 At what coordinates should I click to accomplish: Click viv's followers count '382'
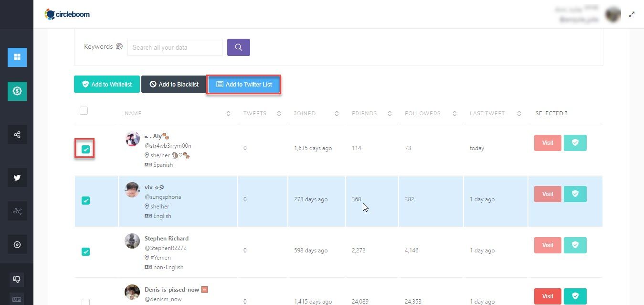(409, 199)
